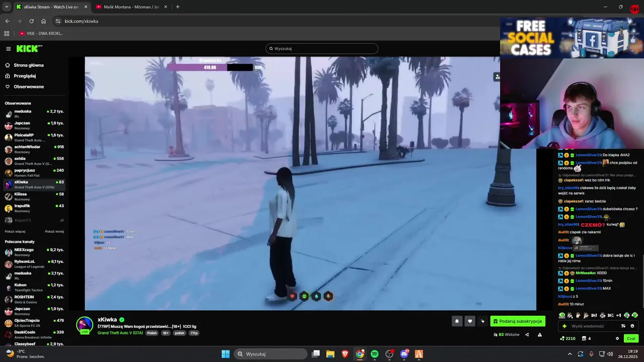Expand followed list with Pokaż więcej
The width and height of the screenshot is (644, 362).
15,232
